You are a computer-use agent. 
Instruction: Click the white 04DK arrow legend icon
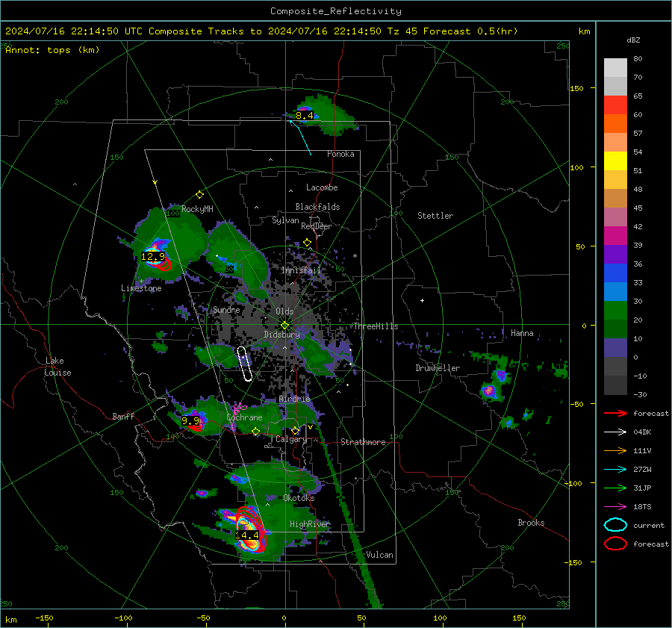click(x=615, y=432)
